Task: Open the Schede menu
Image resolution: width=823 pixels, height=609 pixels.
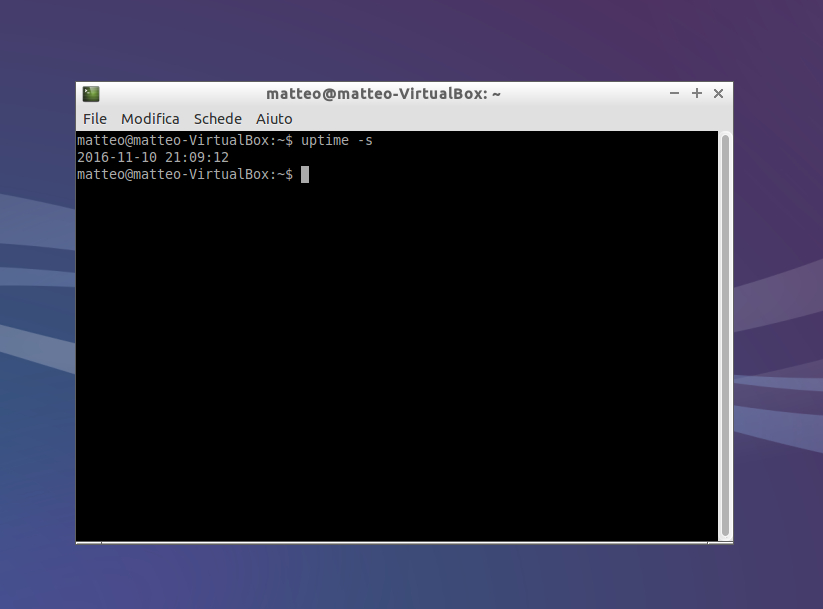Action: click(x=218, y=119)
